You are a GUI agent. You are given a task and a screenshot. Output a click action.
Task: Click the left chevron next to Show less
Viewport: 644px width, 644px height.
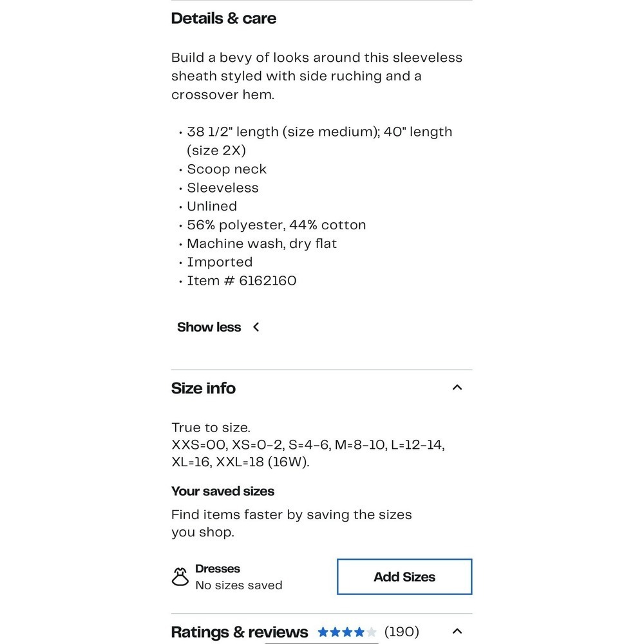click(256, 327)
